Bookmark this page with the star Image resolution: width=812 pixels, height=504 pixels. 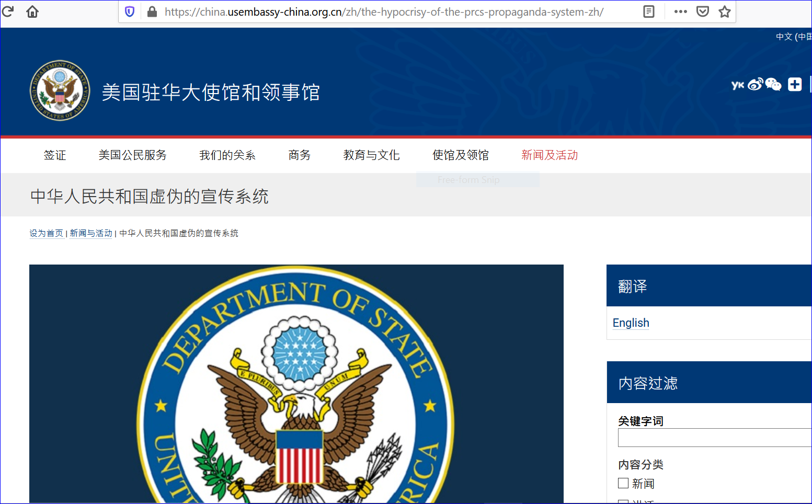(x=724, y=12)
